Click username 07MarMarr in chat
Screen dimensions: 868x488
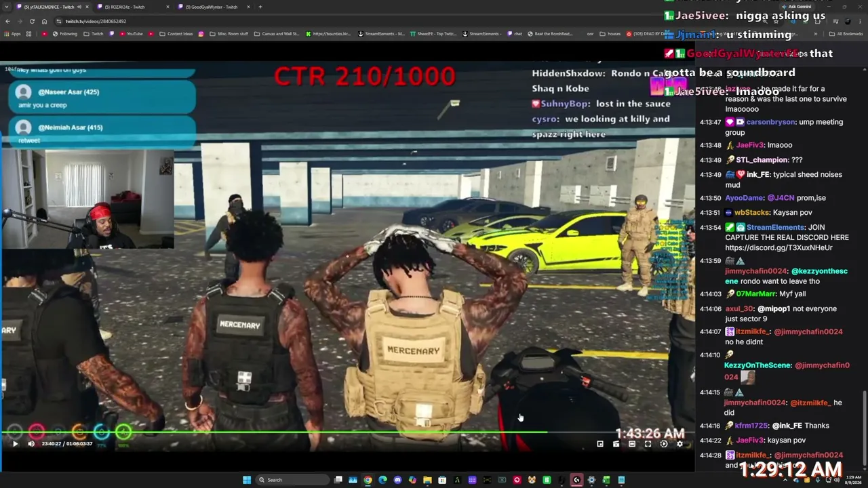[x=756, y=293]
